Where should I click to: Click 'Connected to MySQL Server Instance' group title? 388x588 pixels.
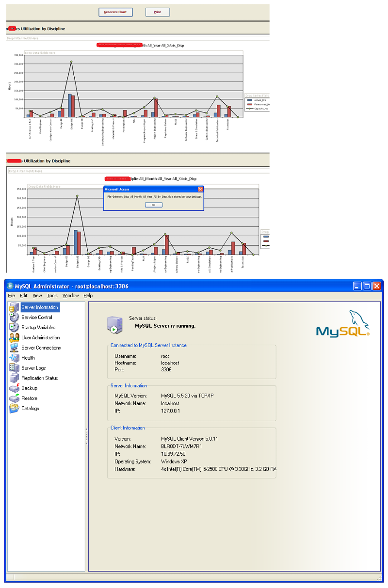[148, 345]
